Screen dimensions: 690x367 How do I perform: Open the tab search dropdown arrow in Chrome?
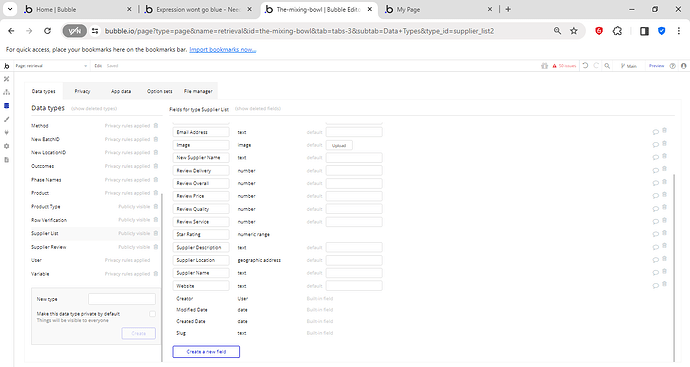coord(10,9)
